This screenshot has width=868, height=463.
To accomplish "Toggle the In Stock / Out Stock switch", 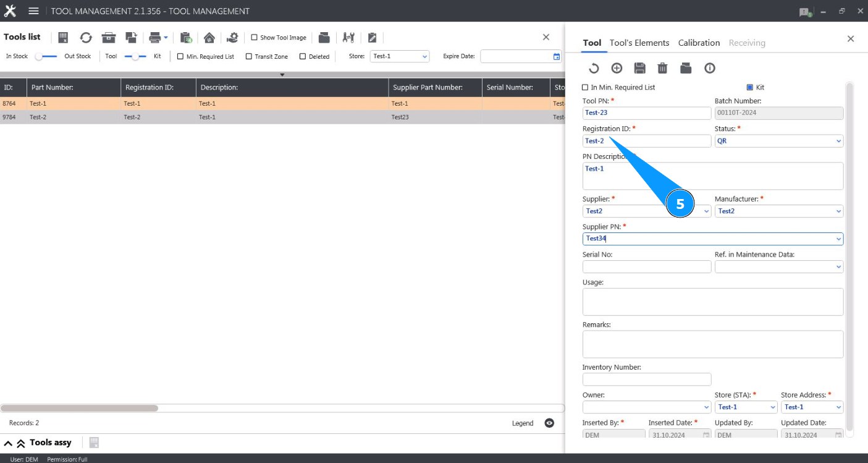I will [x=46, y=56].
